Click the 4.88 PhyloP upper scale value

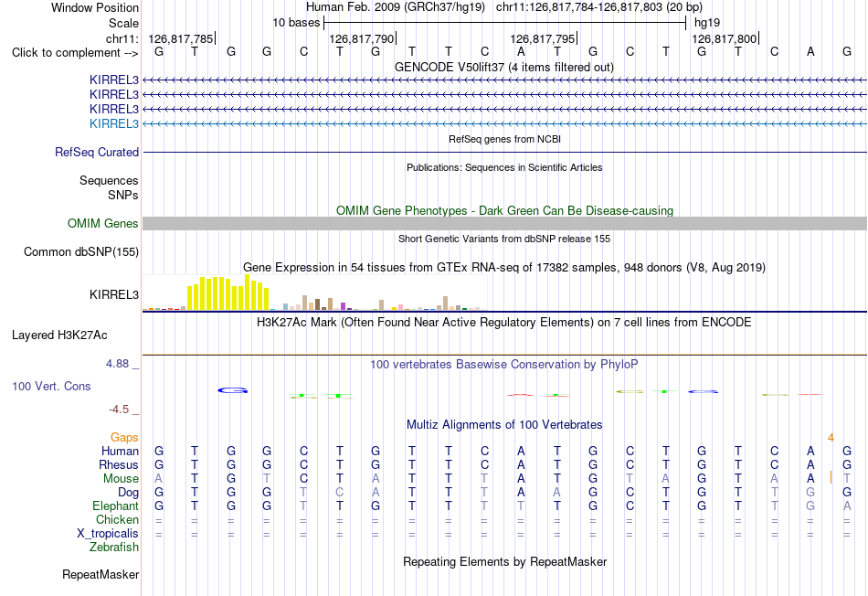point(117,364)
